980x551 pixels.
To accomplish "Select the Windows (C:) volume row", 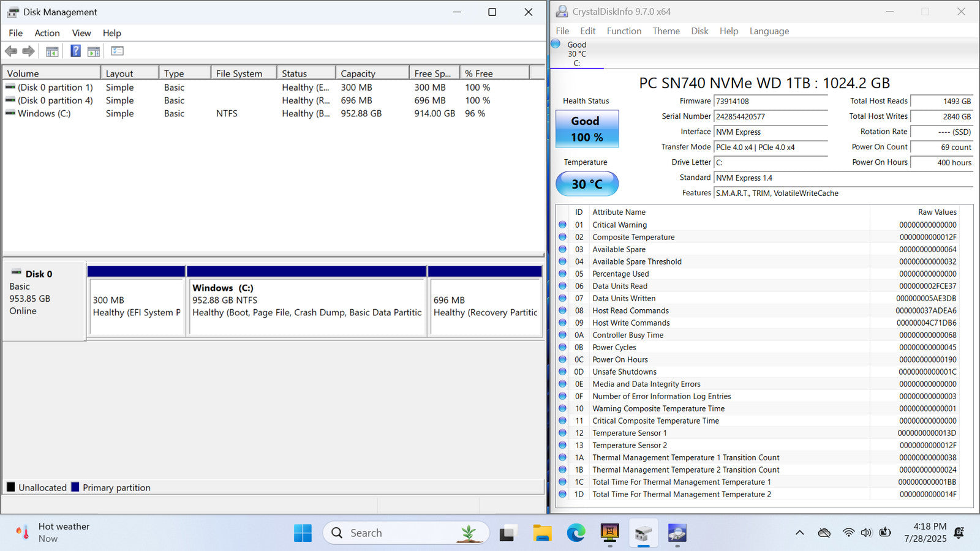I will tap(44, 113).
